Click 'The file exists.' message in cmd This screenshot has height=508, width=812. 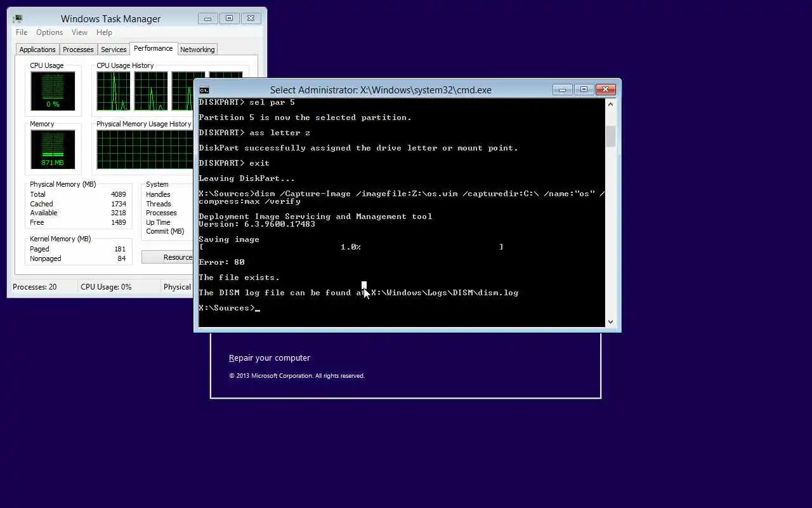click(239, 277)
